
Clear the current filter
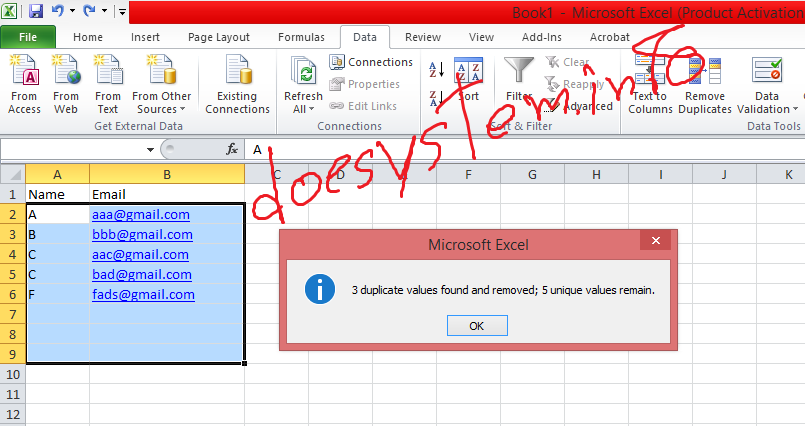tap(567, 62)
